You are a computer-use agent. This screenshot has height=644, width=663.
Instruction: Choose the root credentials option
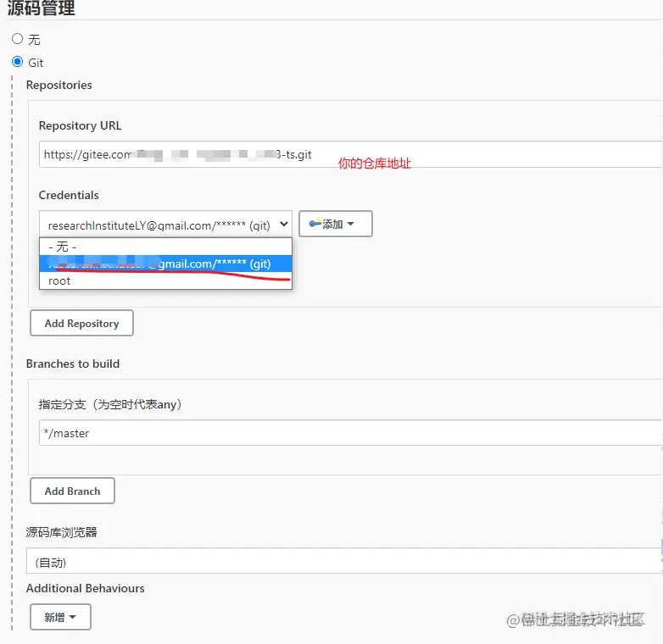pos(165,281)
